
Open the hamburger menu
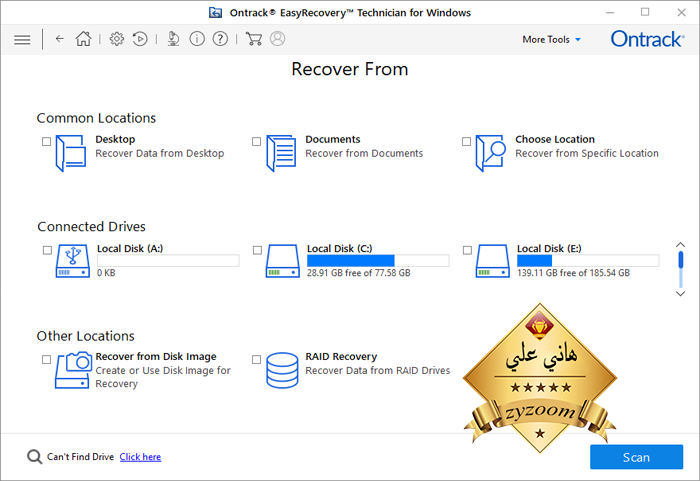[x=22, y=40]
